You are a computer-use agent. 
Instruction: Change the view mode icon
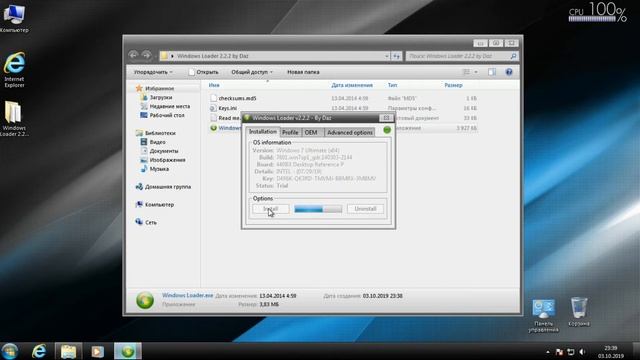coord(466,72)
